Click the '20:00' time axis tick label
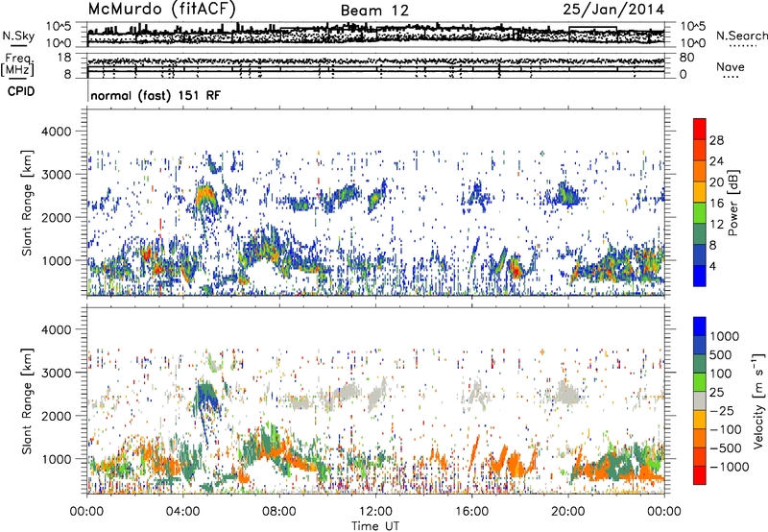 (567, 512)
